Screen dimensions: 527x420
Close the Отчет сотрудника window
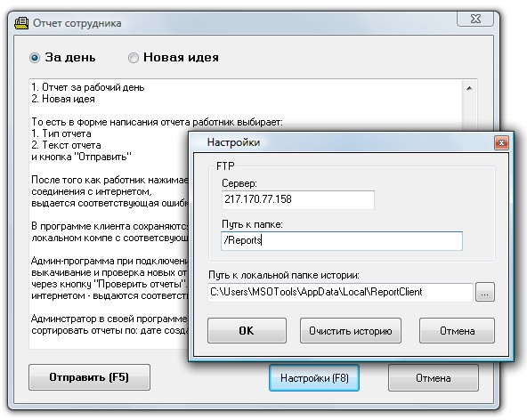click(475, 19)
